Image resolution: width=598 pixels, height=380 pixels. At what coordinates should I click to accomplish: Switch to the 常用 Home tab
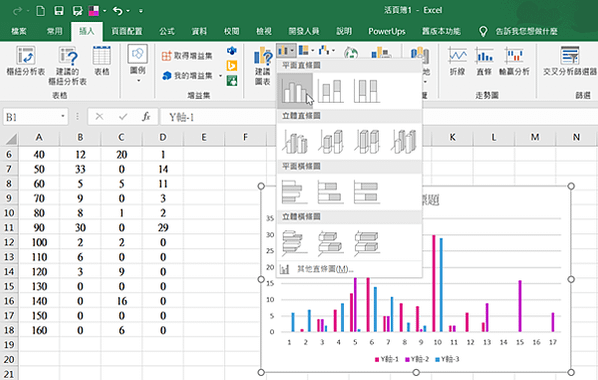pyautogui.click(x=54, y=31)
